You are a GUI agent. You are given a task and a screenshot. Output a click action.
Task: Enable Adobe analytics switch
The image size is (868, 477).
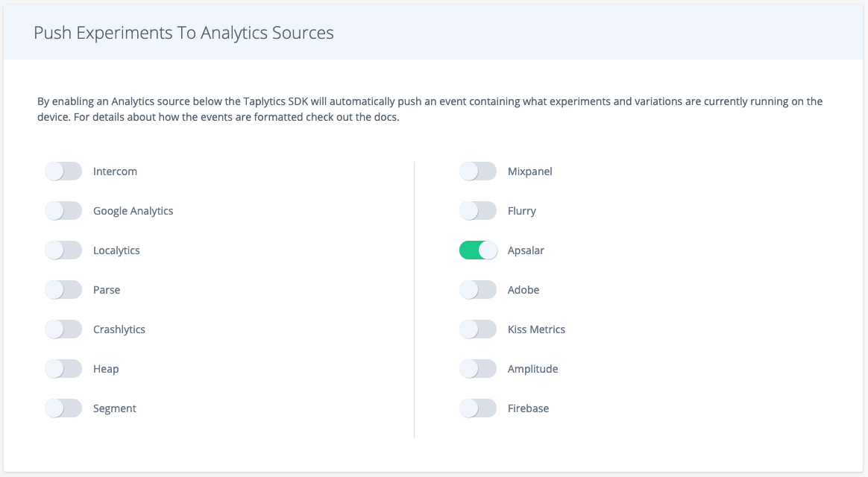pos(478,290)
